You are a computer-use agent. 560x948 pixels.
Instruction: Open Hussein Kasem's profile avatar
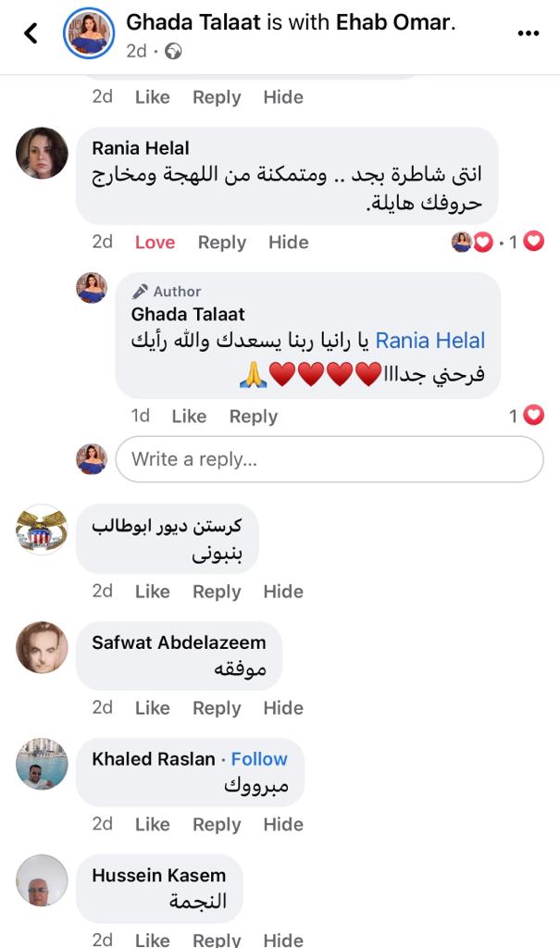[43, 880]
